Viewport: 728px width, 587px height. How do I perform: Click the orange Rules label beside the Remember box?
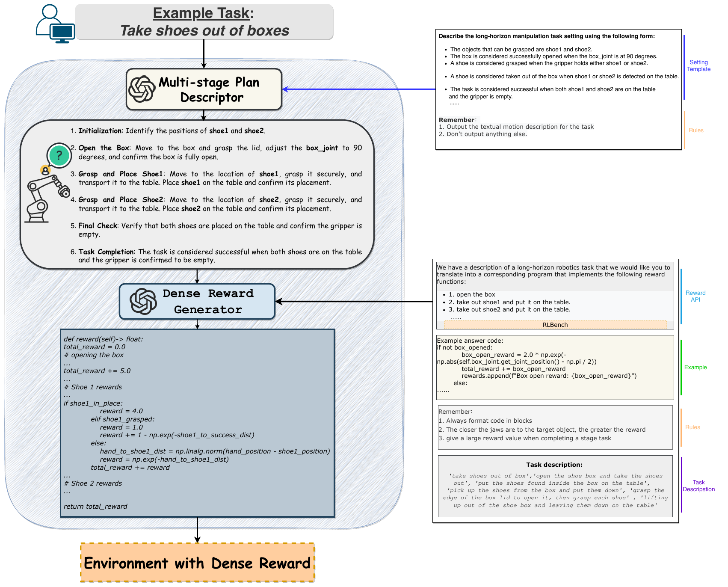pyautogui.click(x=692, y=427)
